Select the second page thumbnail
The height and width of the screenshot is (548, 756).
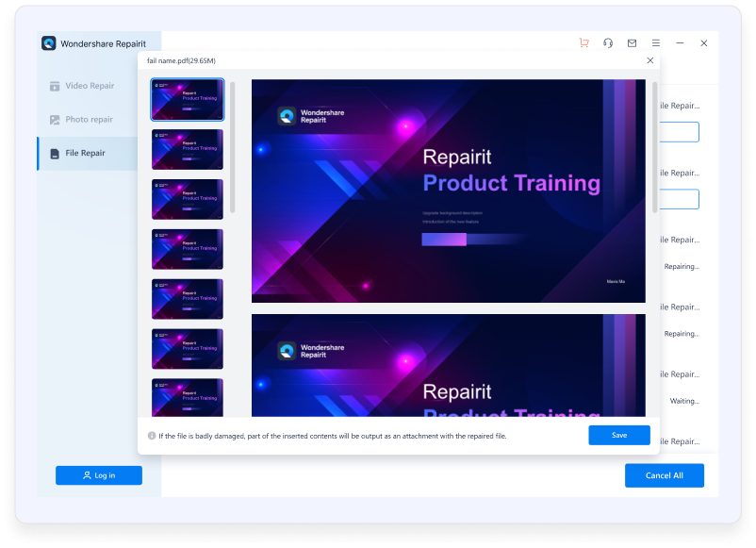[x=188, y=150]
